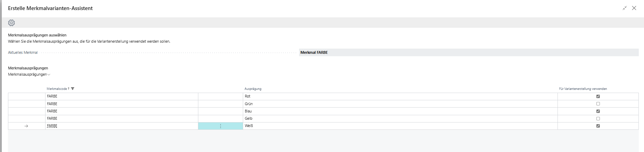
Task: Uncheck variant creation for Rot
Action: (598, 96)
